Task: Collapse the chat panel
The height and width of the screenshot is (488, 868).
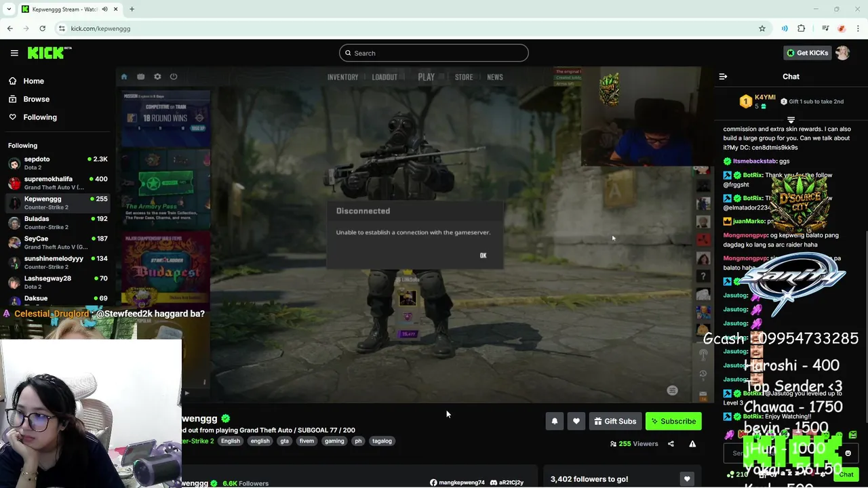Action: (723, 77)
